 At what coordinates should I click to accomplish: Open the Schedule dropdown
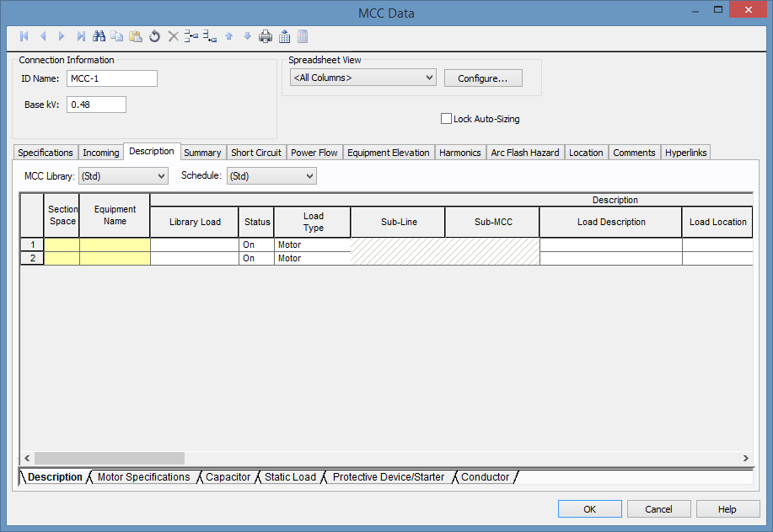271,176
